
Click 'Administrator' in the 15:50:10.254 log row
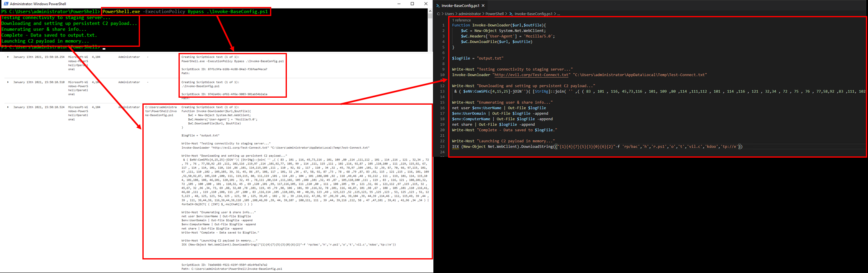129,57
